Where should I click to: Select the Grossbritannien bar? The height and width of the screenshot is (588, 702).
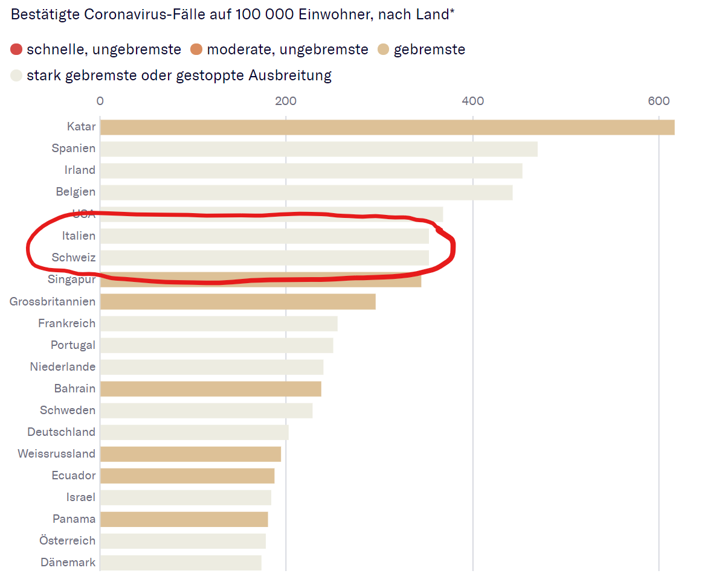(x=237, y=301)
